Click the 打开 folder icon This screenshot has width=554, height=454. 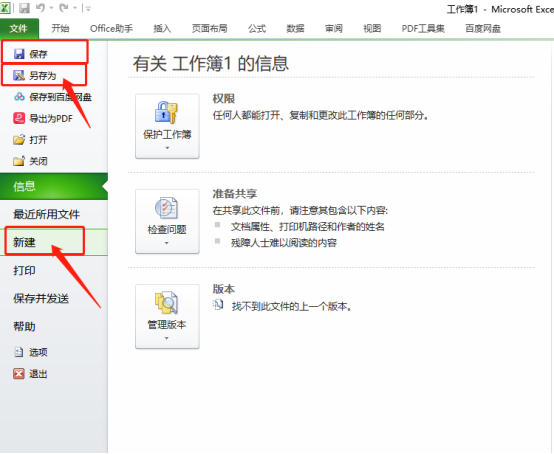[x=19, y=140]
